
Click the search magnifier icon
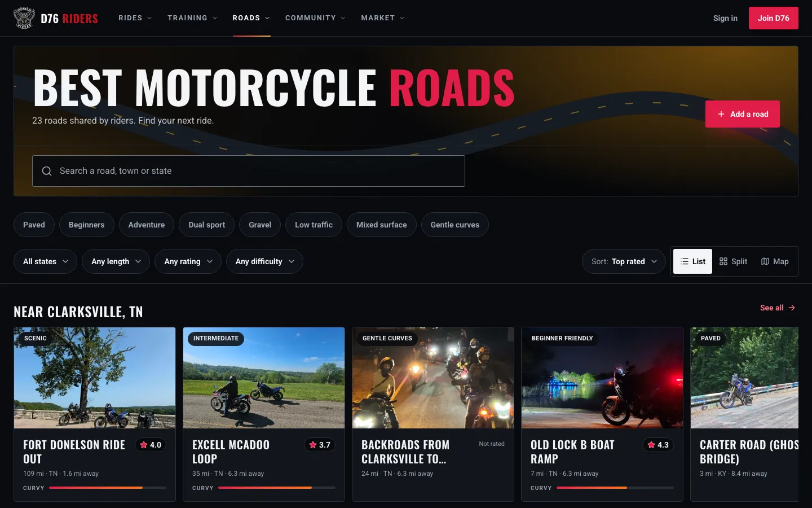(47, 171)
